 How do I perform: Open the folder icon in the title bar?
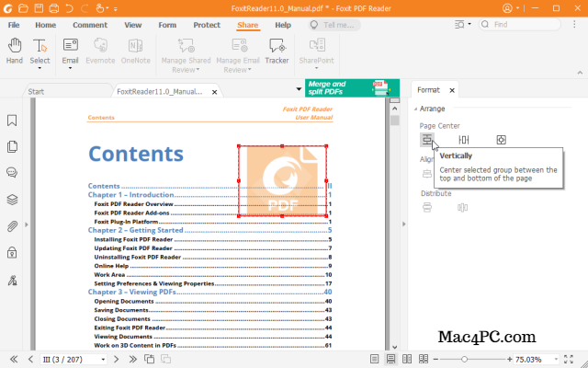click(23, 8)
